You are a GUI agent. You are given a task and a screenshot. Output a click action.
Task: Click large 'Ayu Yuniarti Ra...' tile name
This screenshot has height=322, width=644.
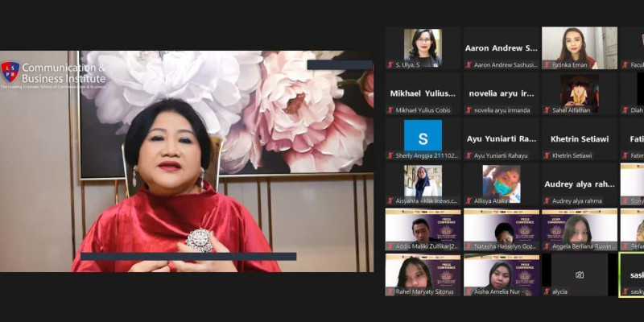tap(502, 138)
